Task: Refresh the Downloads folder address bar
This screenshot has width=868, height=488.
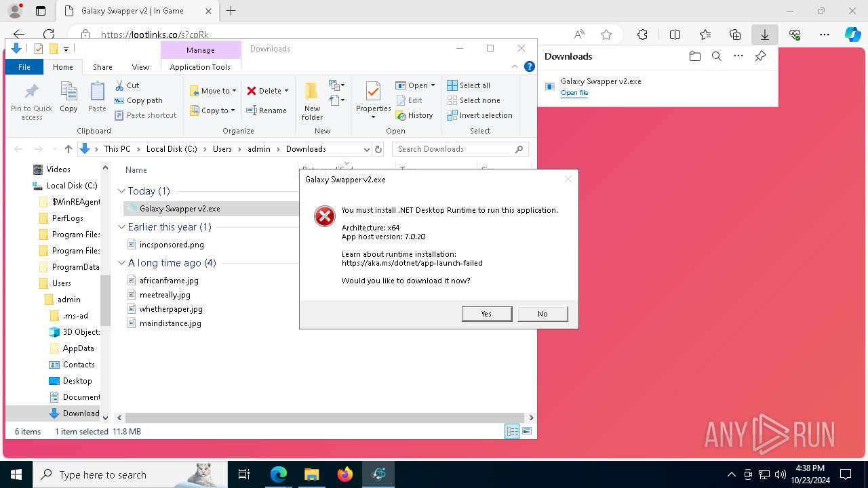Action: (x=378, y=149)
